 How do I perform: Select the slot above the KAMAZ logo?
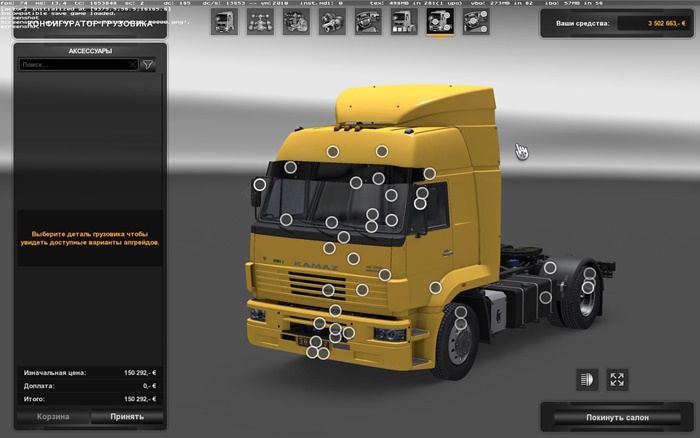click(329, 248)
